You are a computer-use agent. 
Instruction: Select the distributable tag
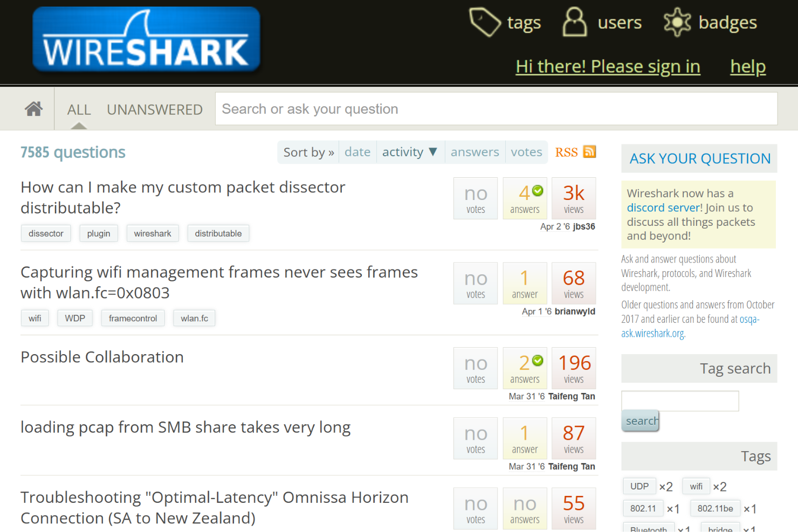tap(218, 233)
